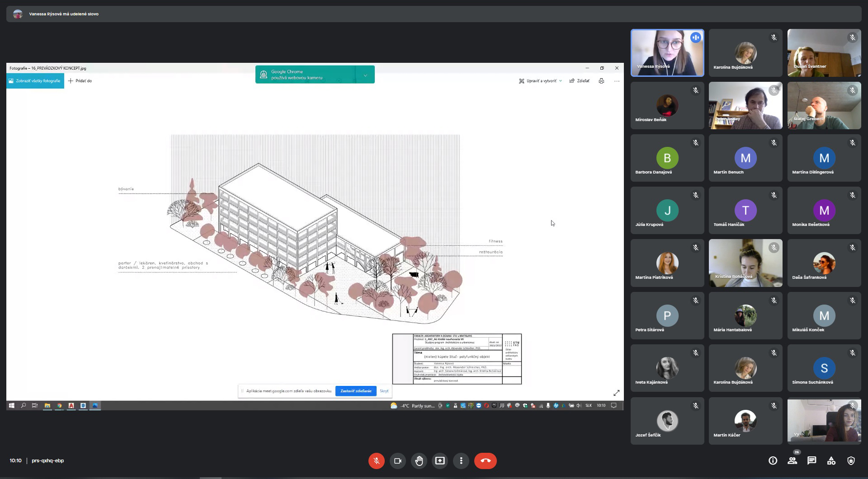868x479 pixels.
Task: Click Barbora Danajová's B avatar
Action: [x=667, y=158]
